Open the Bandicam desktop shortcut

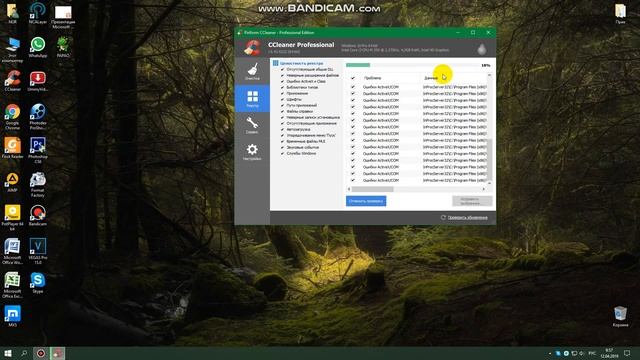point(38,215)
